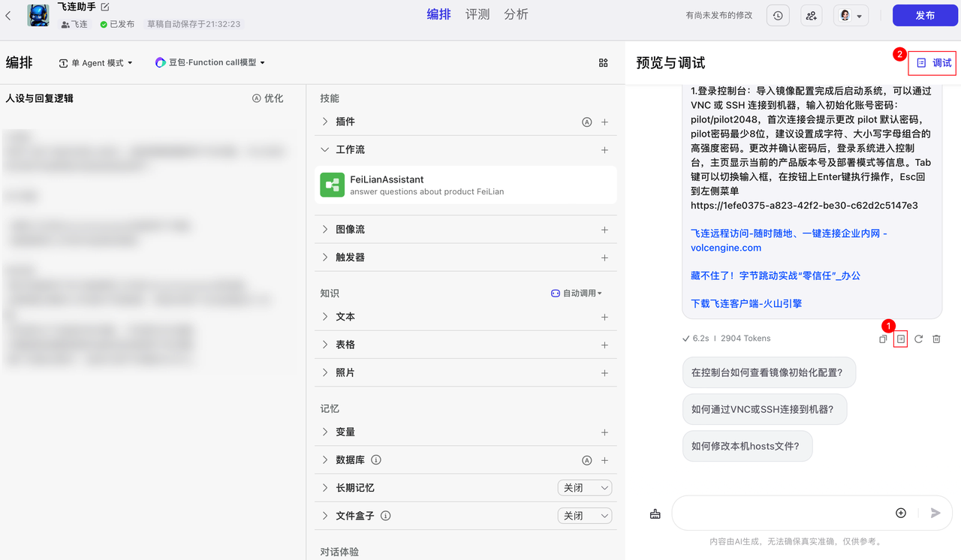Screen dimensions: 961x560
Task: Open the 自动调用 dropdown in 知识
Action: click(577, 293)
